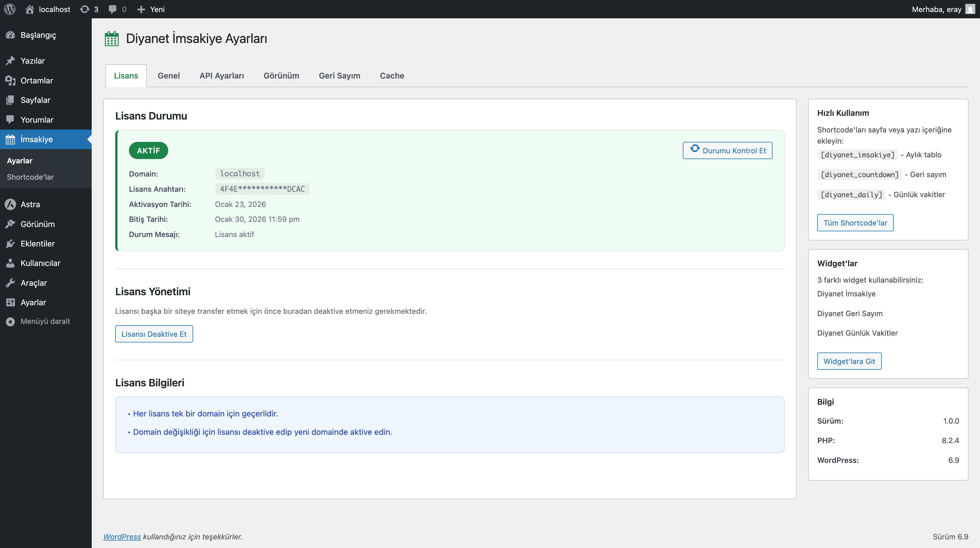
Task: Click the calendar icon beside page title
Action: pos(111,39)
